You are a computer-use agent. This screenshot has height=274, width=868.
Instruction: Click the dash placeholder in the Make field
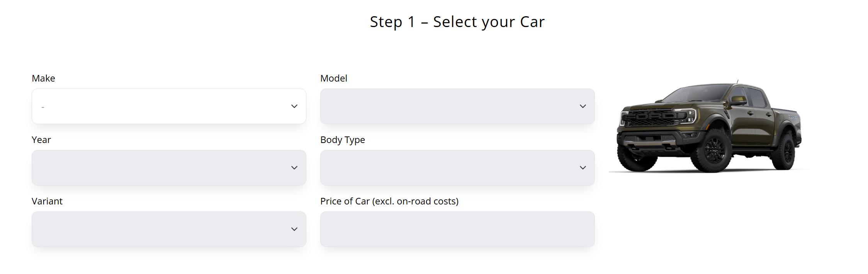pyautogui.click(x=43, y=107)
